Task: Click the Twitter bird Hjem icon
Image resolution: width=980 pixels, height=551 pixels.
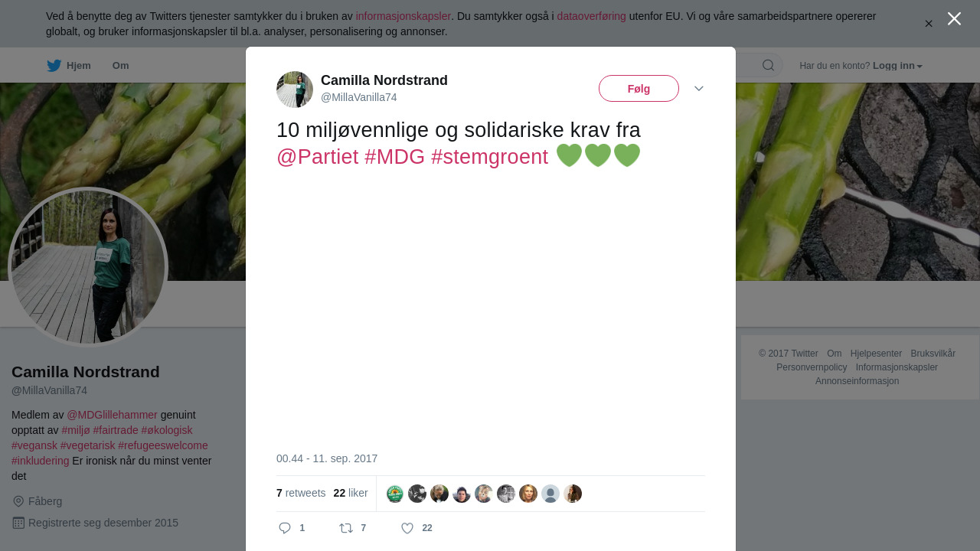Action: pos(54,66)
